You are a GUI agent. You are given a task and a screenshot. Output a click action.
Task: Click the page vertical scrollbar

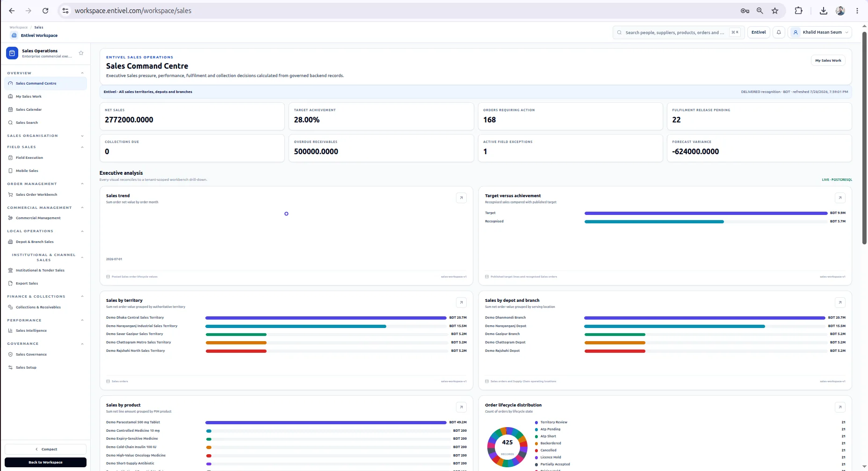(x=865, y=138)
